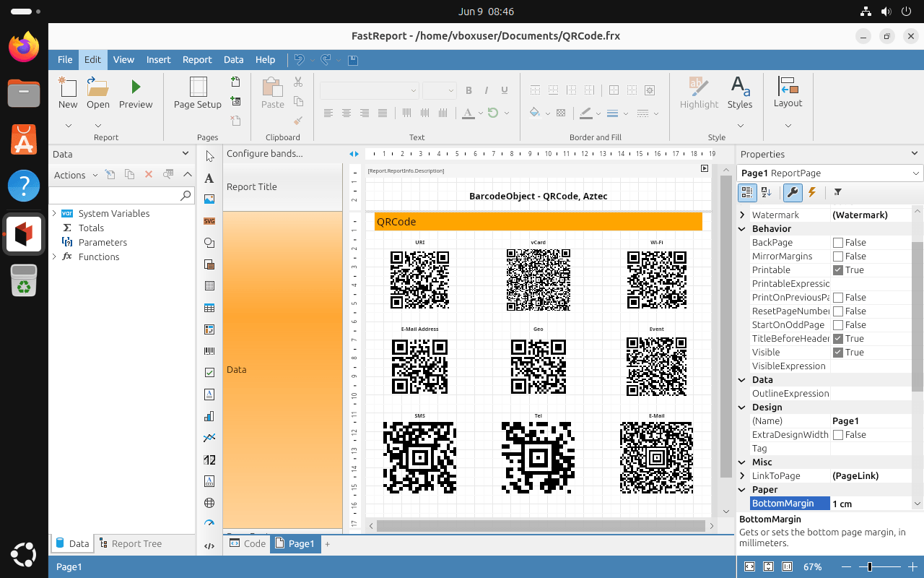Expand the Functions tree node
Image resolution: width=924 pixels, height=578 pixels.
pyautogui.click(x=54, y=256)
